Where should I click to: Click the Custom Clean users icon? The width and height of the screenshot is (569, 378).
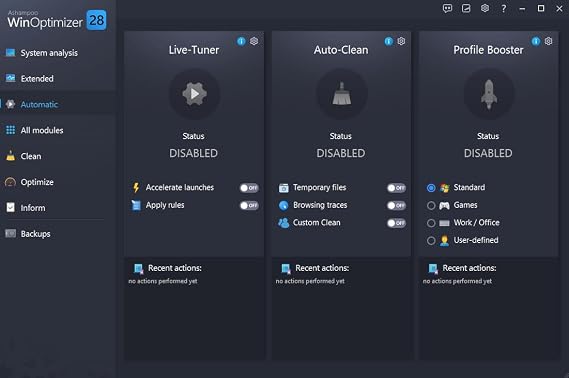coord(283,223)
